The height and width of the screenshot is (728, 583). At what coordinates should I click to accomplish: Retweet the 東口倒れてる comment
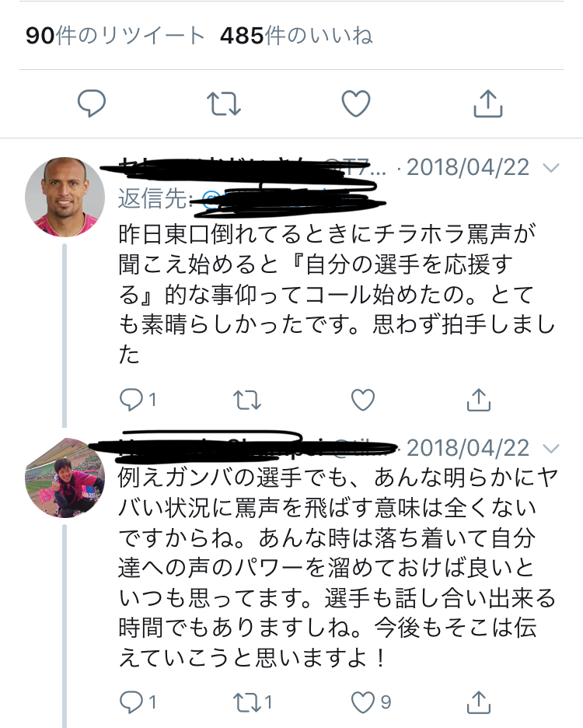pyautogui.click(x=246, y=400)
